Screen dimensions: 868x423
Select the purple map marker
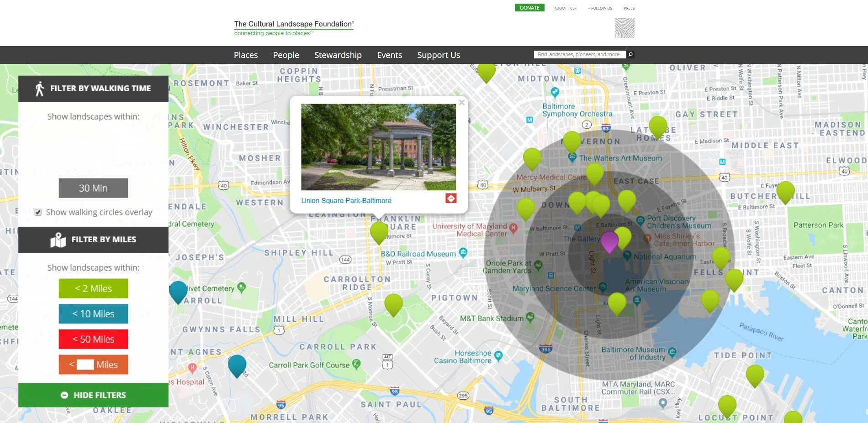(609, 240)
